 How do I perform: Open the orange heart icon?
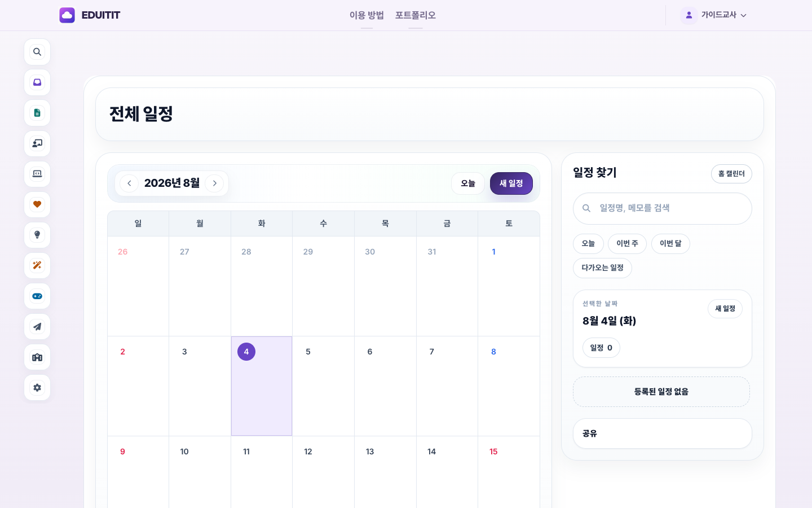37,204
